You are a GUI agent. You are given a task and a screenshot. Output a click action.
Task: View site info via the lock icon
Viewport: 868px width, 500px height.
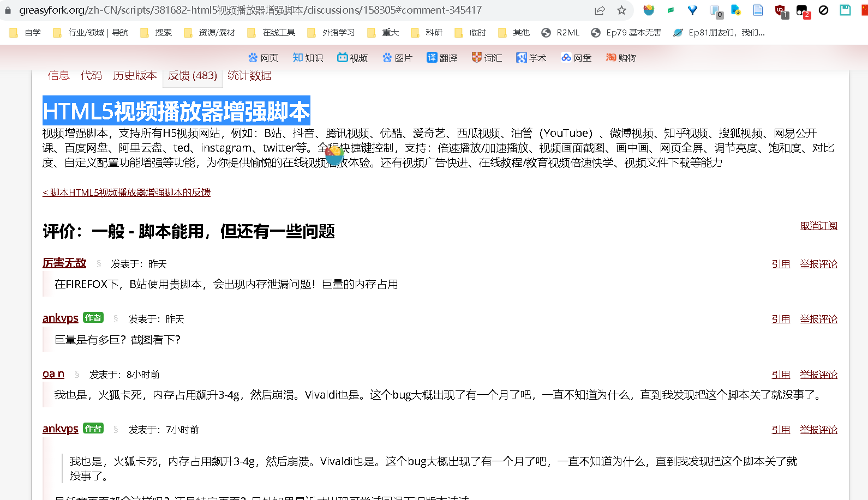(8, 10)
